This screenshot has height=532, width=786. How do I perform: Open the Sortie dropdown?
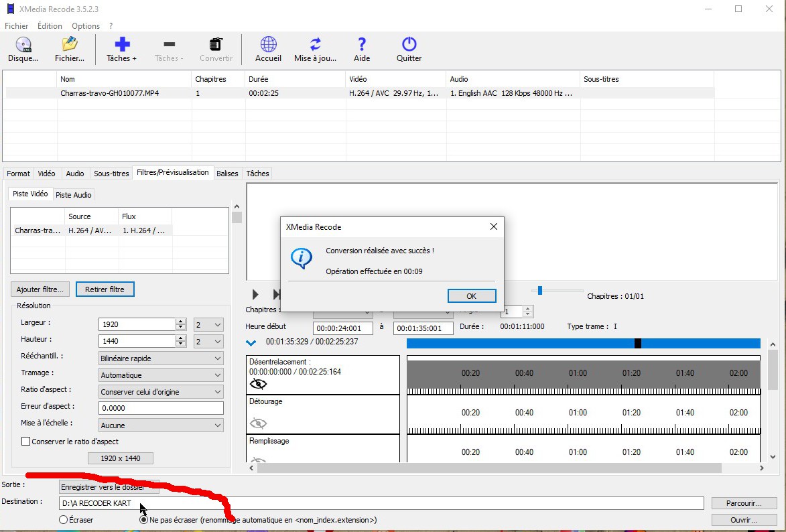click(109, 487)
